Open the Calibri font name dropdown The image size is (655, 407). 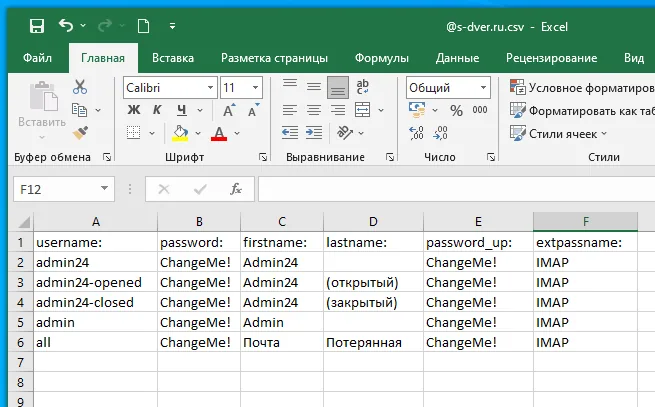click(x=211, y=88)
